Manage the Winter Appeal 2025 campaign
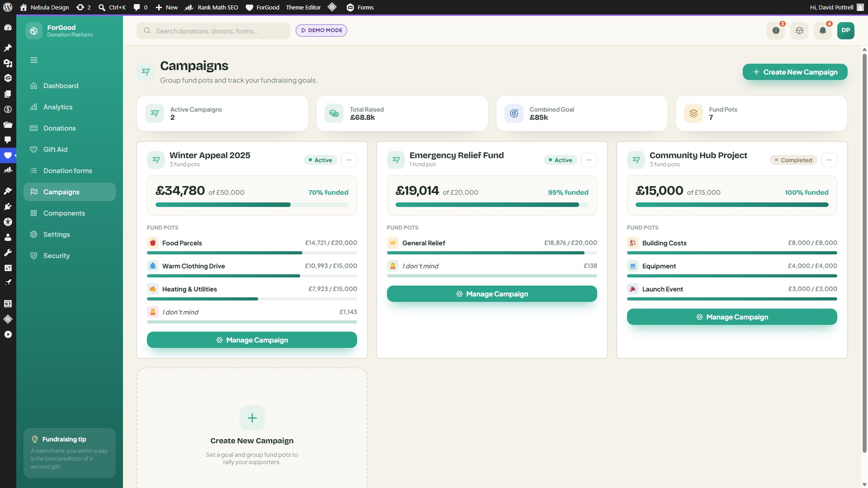Image resolution: width=868 pixels, height=488 pixels. coord(252,340)
